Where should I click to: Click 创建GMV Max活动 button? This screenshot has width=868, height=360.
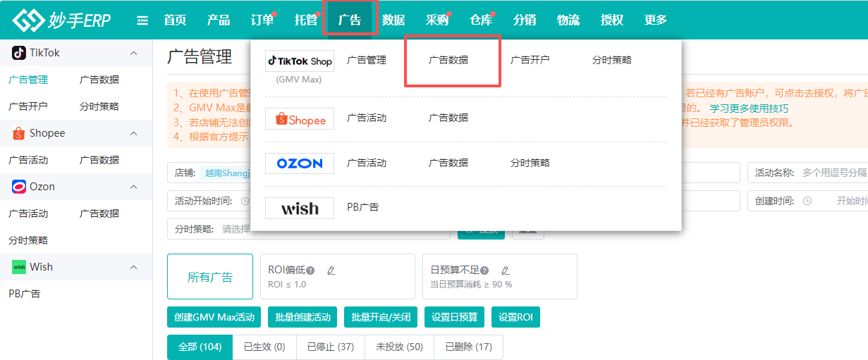tap(214, 317)
